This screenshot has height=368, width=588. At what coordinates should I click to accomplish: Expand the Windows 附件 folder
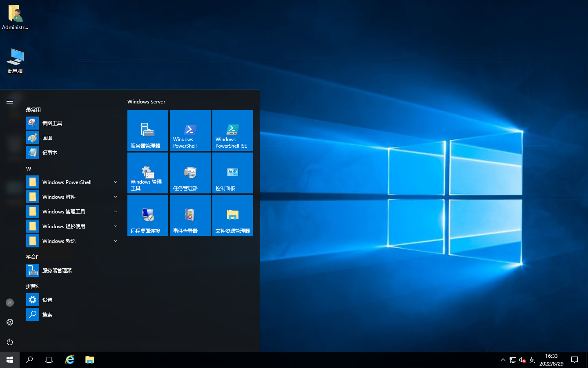(x=73, y=197)
